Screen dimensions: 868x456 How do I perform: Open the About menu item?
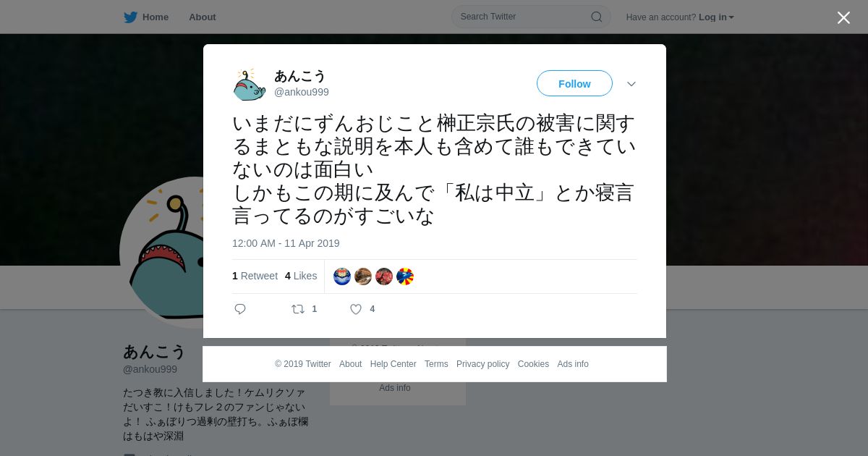tap(203, 17)
